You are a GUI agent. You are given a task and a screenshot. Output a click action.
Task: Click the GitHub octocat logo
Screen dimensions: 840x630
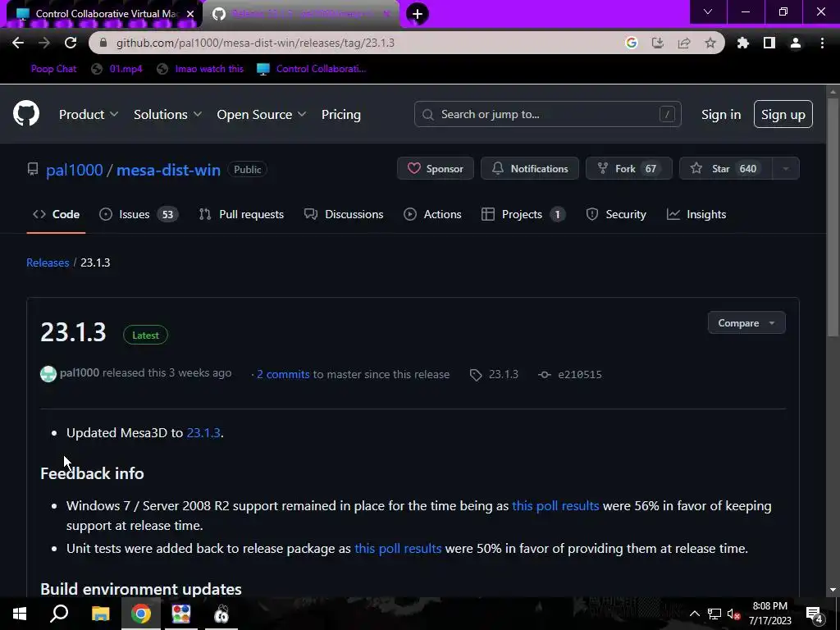pyautogui.click(x=26, y=113)
